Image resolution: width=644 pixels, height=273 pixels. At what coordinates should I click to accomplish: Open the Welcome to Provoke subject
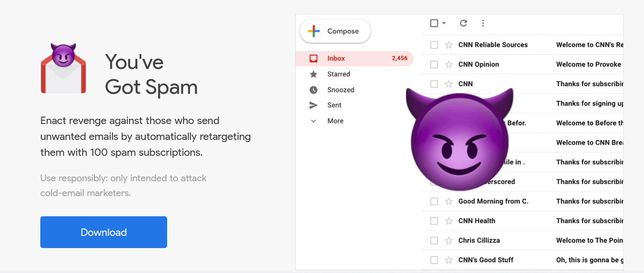click(x=588, y=65)
